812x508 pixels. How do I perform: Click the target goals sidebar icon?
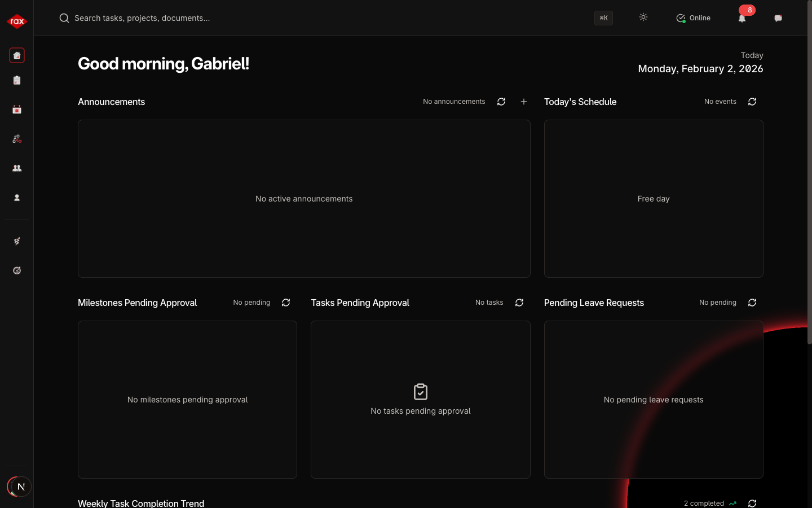point(17,270)
